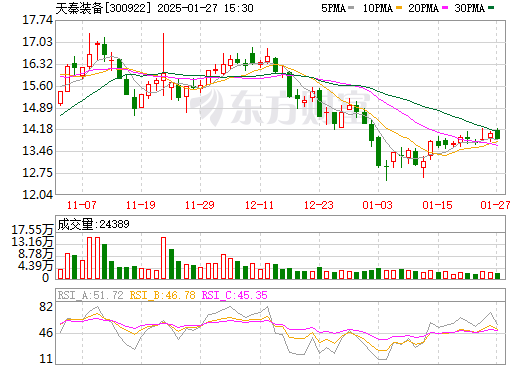Click the 10PMA legend label

(378, 8)
